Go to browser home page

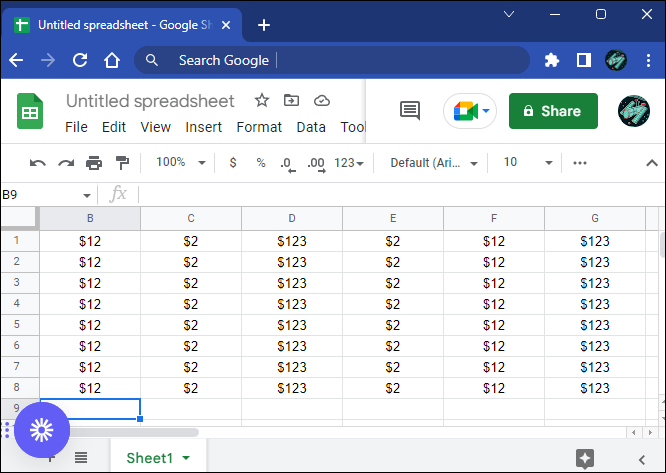(112, 60)
